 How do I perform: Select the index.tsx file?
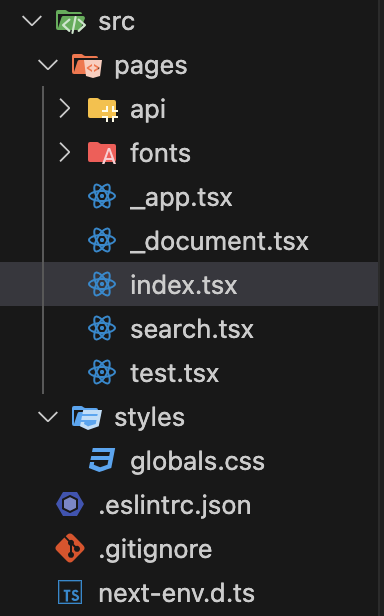[189, 284]
